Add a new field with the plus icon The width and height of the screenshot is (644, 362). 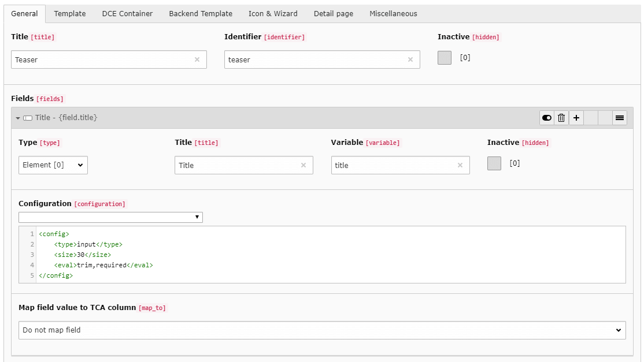click(x=576, y=117)
